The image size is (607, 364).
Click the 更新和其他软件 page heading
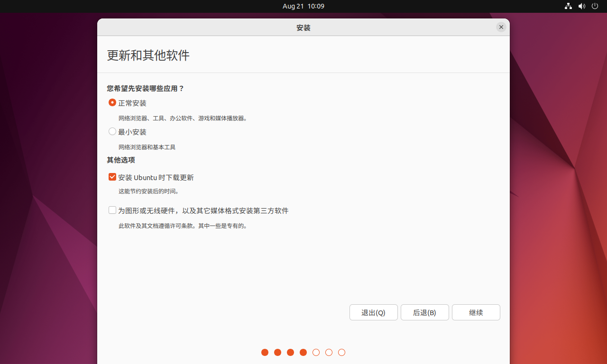[x=148, y=55]
